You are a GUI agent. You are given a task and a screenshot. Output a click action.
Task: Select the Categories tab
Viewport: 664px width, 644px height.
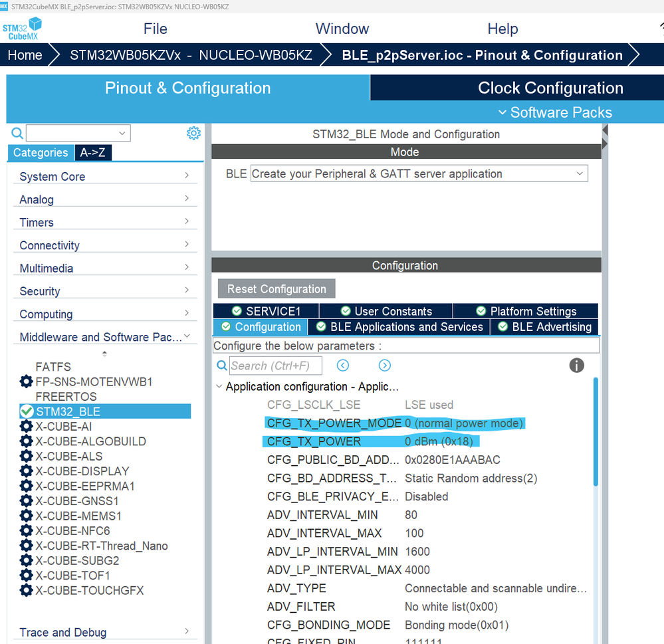pos(41,152)
